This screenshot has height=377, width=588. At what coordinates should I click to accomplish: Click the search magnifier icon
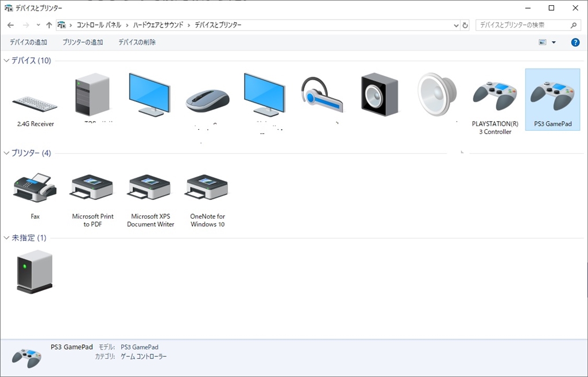tap(574, 25)
